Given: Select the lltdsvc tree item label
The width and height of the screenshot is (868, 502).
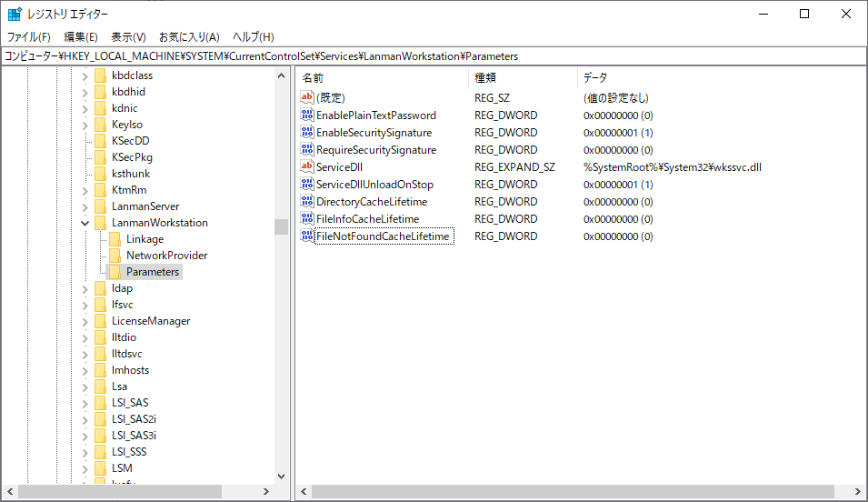Looking at the screenshot, I should click(126, 354).
